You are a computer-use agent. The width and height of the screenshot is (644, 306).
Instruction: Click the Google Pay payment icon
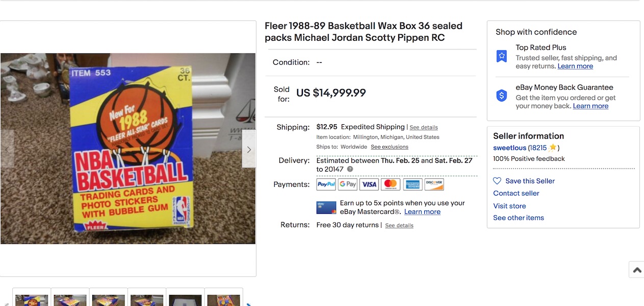pos(347,184)
